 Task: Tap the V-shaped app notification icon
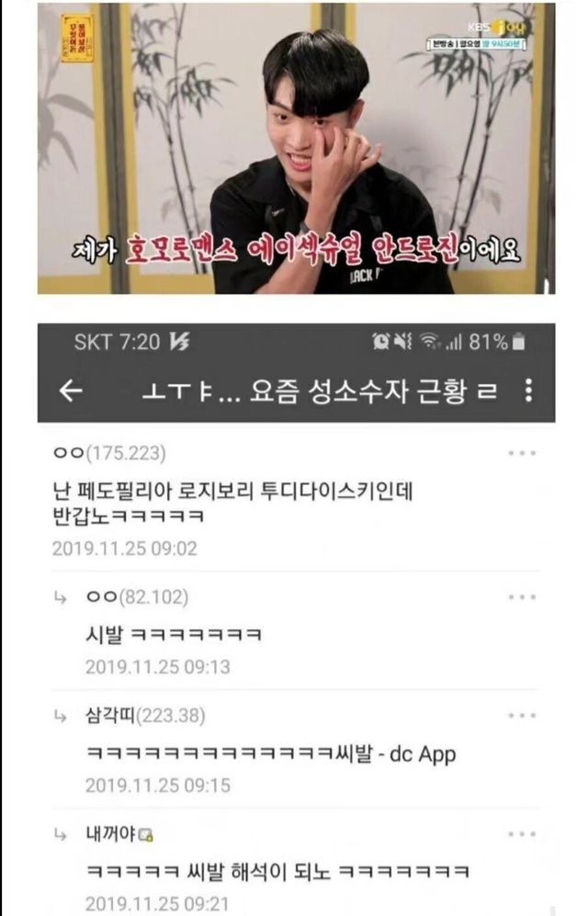click(179, 341)
